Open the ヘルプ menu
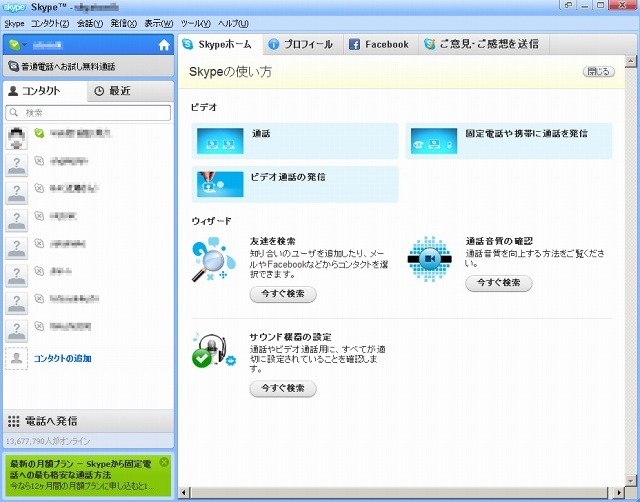640x502 pixels. point(233,24)
